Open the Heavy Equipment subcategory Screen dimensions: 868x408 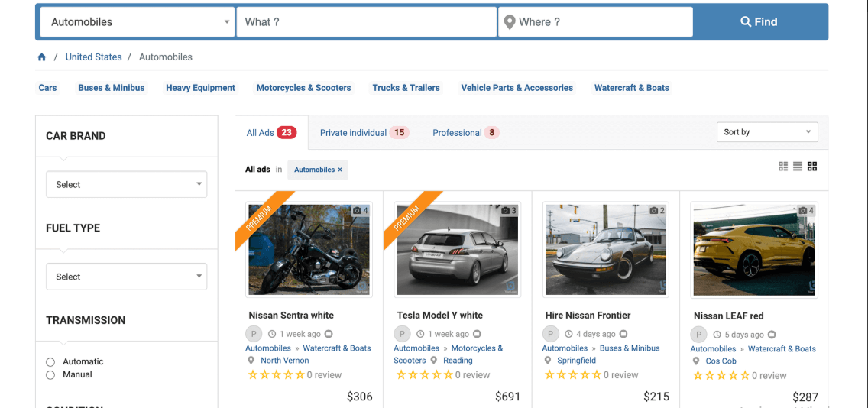200,87
